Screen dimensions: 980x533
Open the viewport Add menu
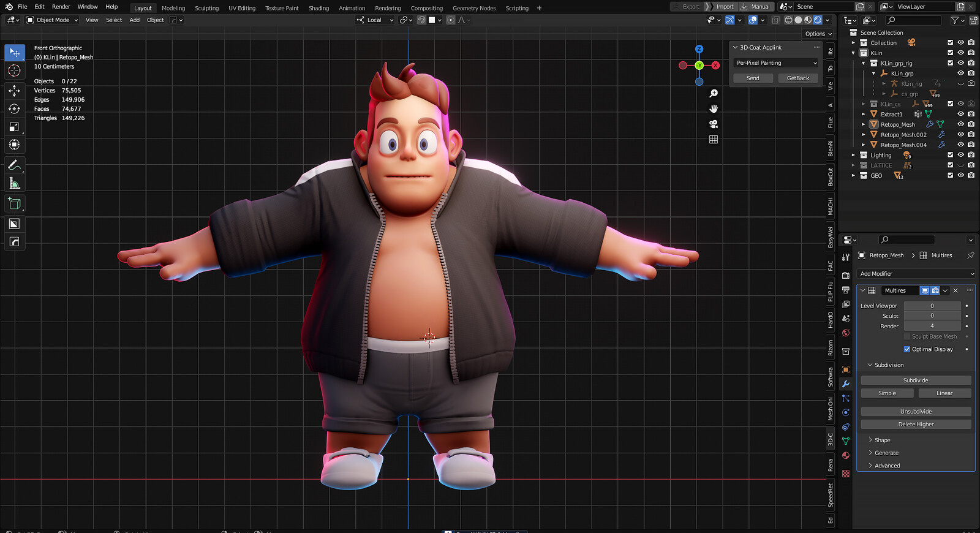(135, 20)
